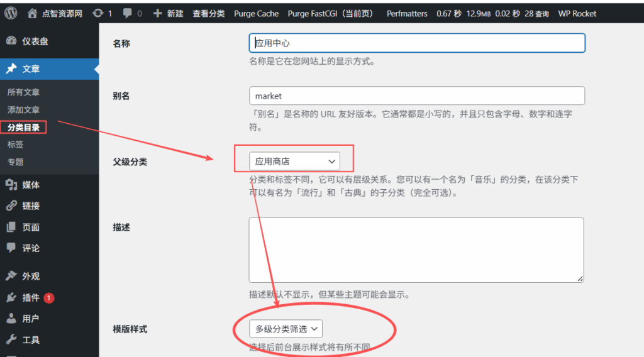The image size is (644, 357).
Task: Expand the 模版样式 dropdown
Action: click(x=286, y=329)
